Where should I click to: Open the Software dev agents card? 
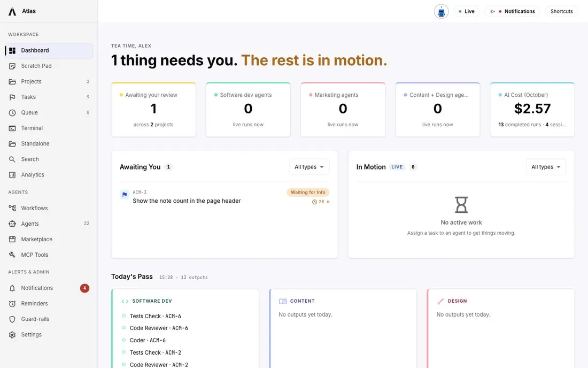coord(248,110)
